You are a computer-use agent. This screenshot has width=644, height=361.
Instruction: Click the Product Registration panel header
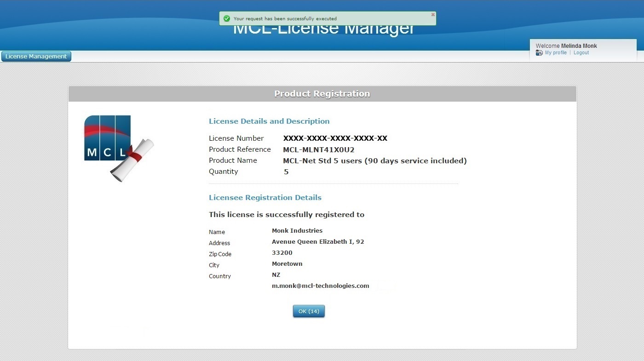[322, 94]
